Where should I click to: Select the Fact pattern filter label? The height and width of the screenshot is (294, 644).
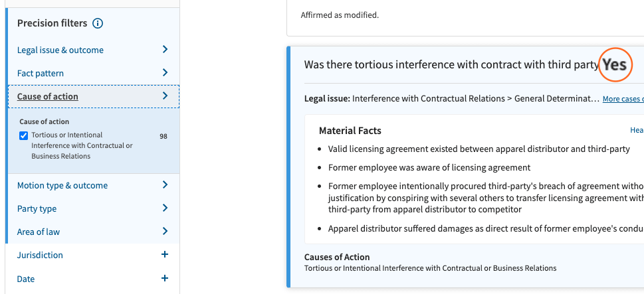41,73
